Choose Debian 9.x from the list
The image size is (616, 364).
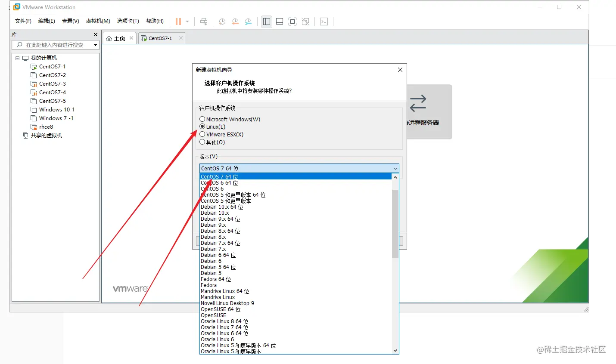(x=296, y=225)
